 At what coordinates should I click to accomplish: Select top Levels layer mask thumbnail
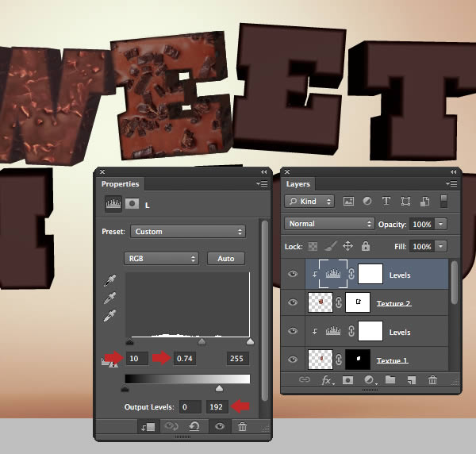[x=370, y=274]
